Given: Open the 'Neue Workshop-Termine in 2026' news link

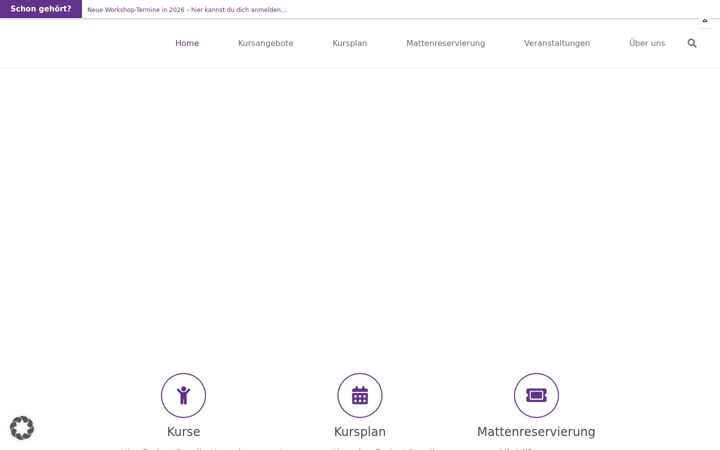Looking at the screenshot, I should coord(187,10).
